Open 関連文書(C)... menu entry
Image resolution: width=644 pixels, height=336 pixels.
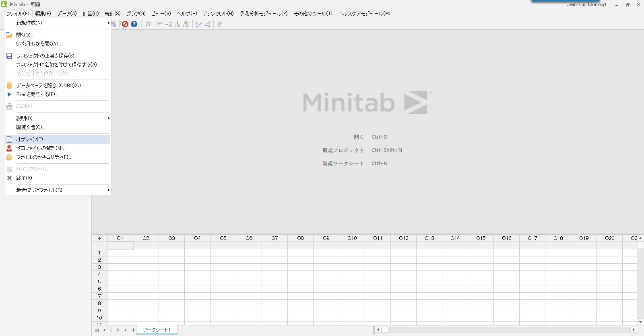58,127
